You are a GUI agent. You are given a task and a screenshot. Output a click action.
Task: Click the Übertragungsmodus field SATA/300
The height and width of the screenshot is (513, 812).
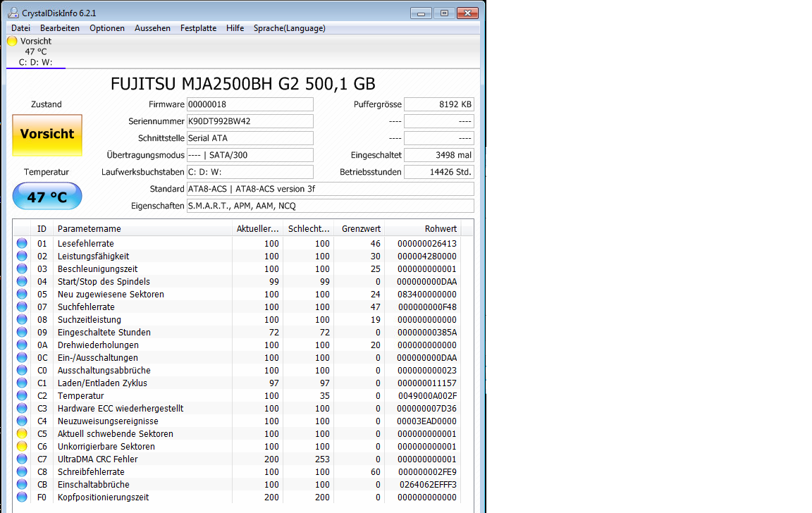[250, 155]
